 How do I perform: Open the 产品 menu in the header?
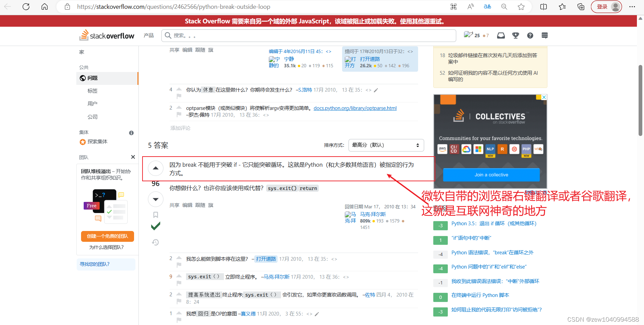148,35
